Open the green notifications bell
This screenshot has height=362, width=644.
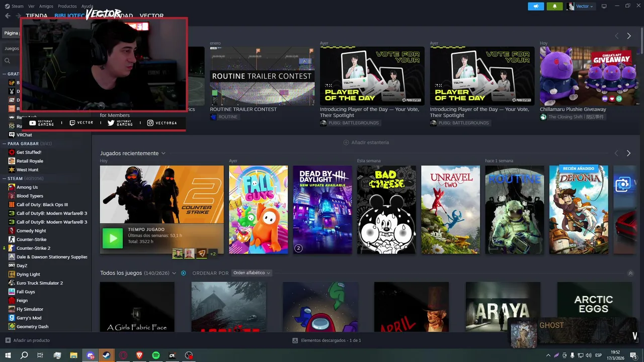click(x=555, y=6)
